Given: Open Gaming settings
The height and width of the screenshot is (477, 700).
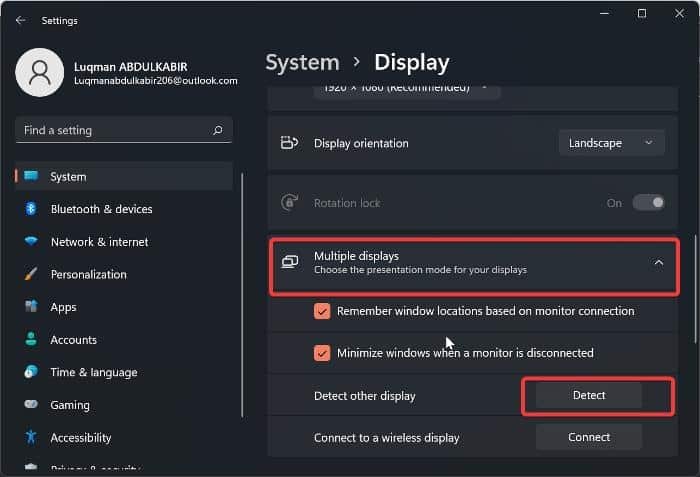Looking at the screenshot, I should tap(124, 405).
